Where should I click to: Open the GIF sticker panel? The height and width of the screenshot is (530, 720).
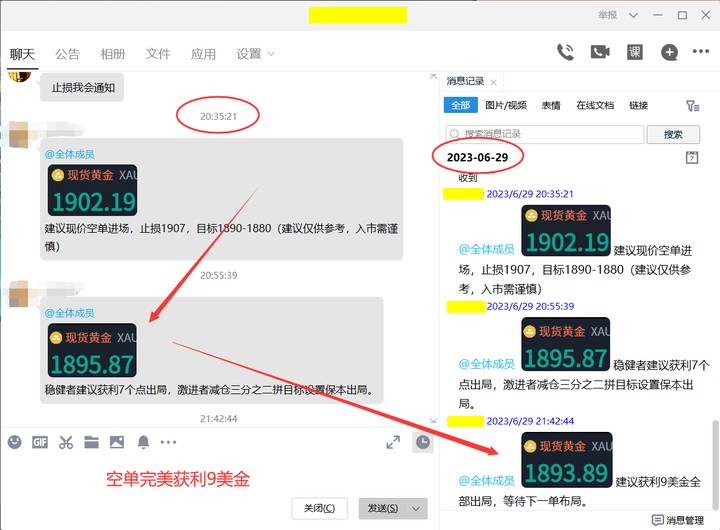40,442
